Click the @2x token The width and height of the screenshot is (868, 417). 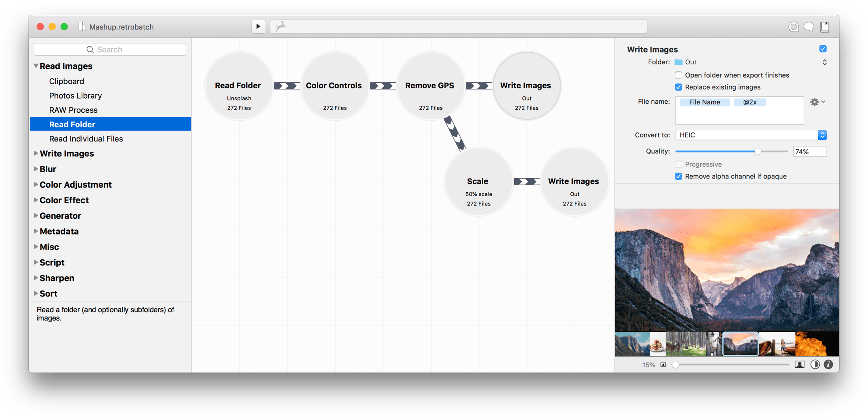(x=750, y=102)
